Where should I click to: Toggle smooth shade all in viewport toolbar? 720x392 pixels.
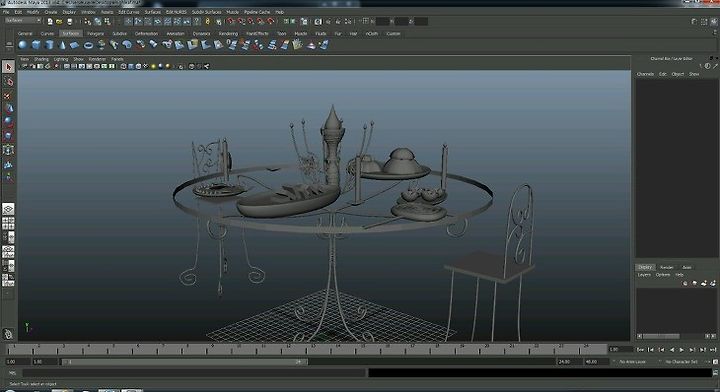pyautogui.click(x=131, y=66)
